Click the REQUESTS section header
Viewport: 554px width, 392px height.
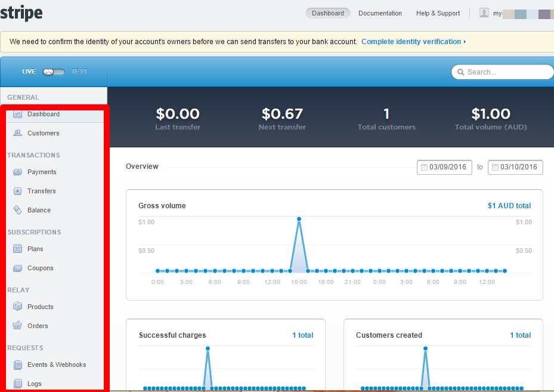(x=26, y=348)
